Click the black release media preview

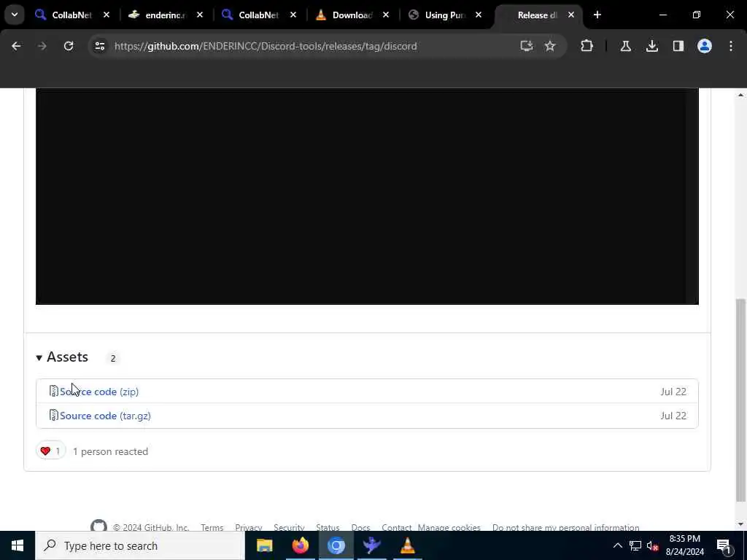pyautogui.click(x=367, y=196)
